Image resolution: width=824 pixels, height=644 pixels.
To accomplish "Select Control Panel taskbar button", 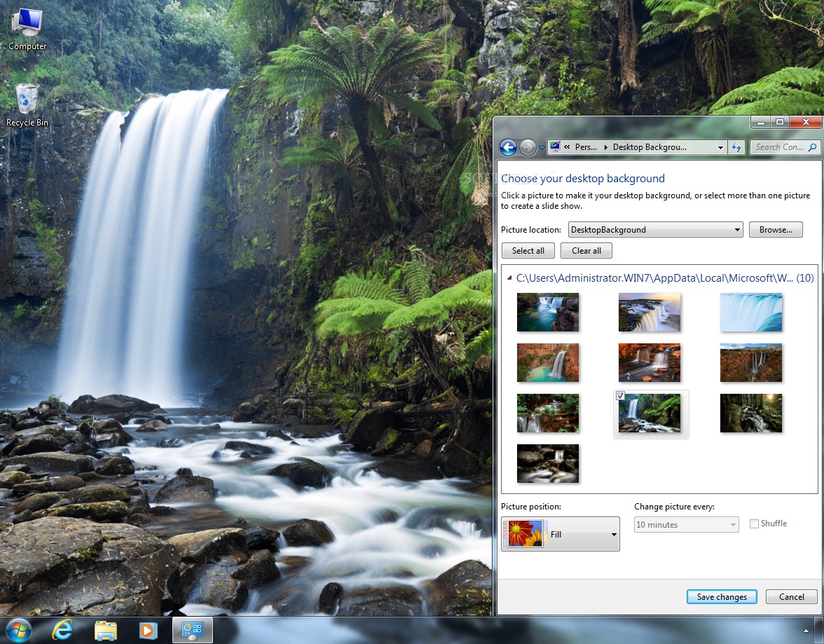I will 192,630.
